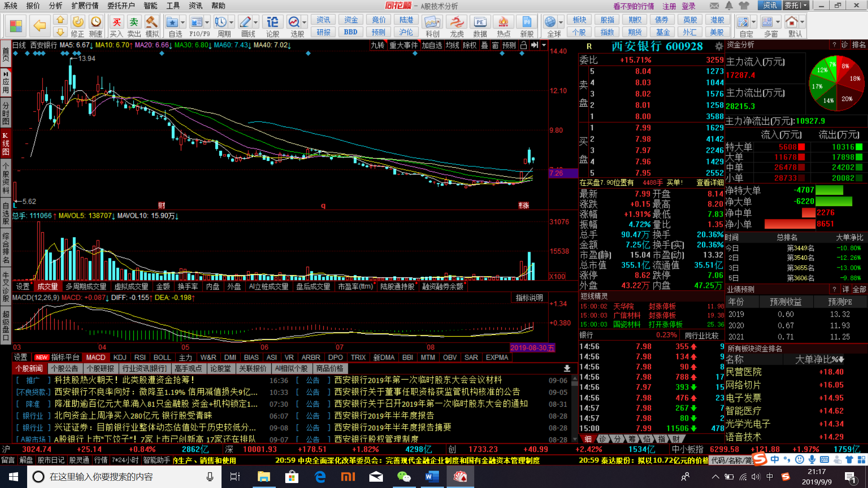Expand the 周期 period dropdown arrow
Viewport: 868px width, 488px height.
tap(231, 22)
